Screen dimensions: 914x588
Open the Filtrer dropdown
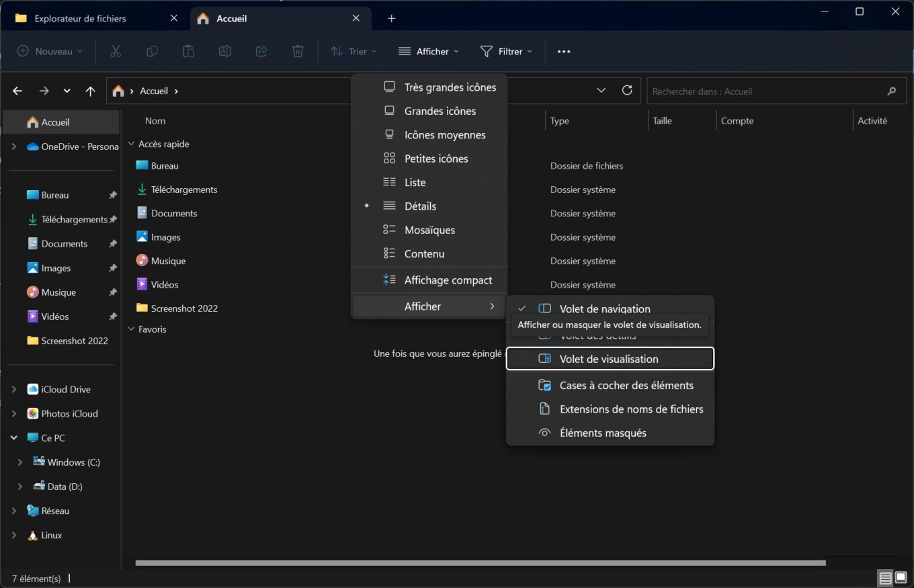point(506,51)
